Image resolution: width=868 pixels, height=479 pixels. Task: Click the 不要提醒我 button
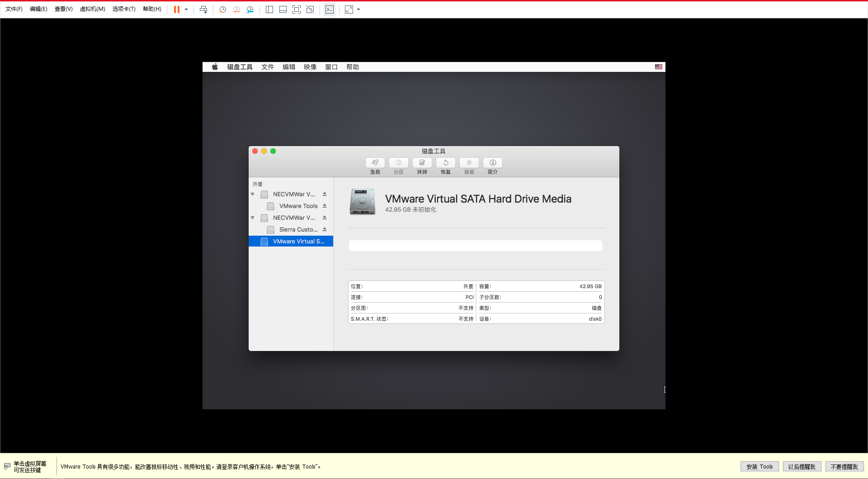(844, 467)
